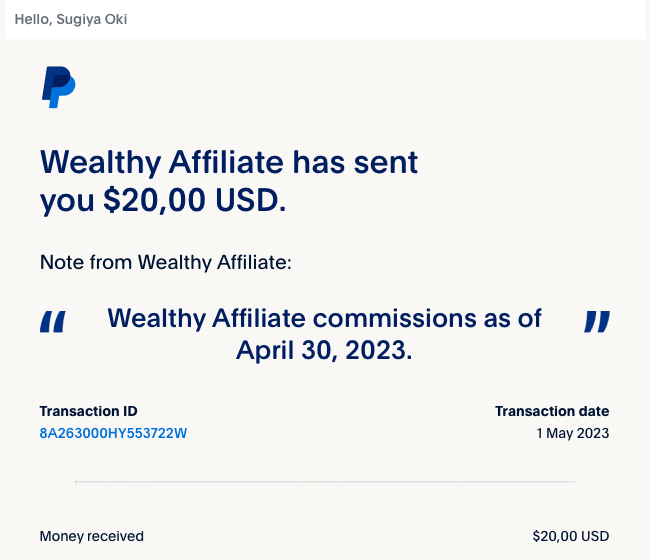This screenshot has width=650, height=560.
Task: Click the "Transaction ID" heading
Action: click(x=88, y=411)
